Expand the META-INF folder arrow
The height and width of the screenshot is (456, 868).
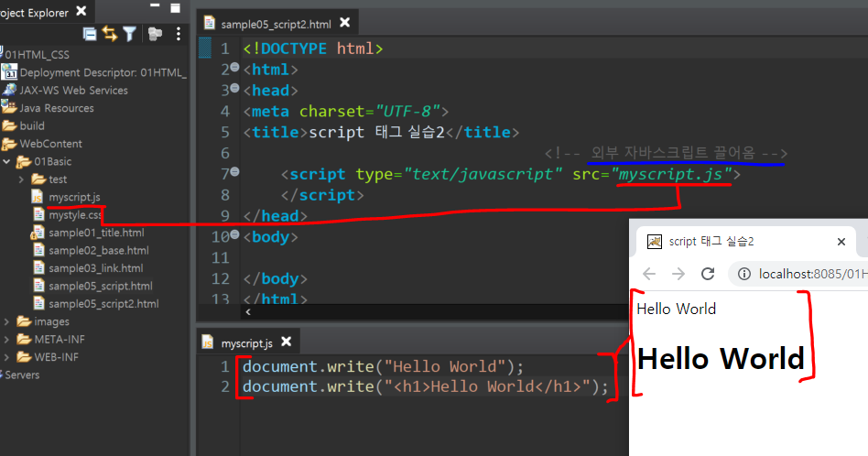point(6,339)
